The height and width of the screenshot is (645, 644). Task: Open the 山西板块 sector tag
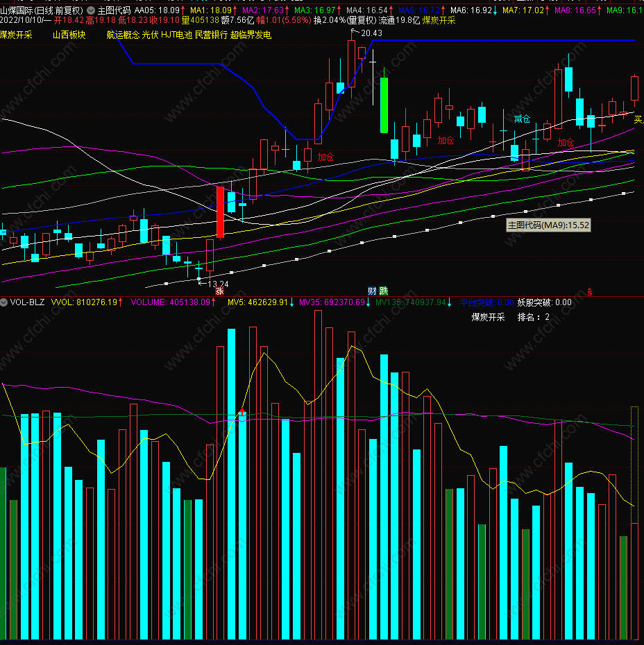69,35
